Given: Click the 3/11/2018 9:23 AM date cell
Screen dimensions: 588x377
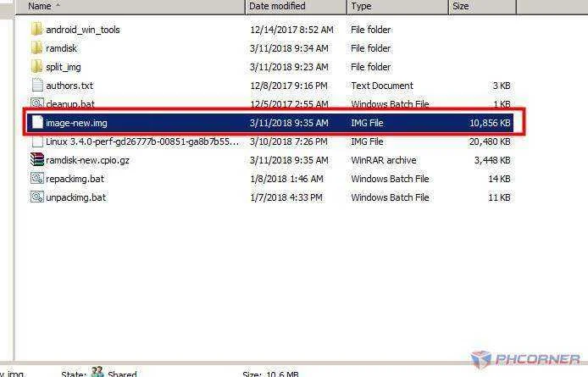Looking at the screenshot, I should coord(289,67).
